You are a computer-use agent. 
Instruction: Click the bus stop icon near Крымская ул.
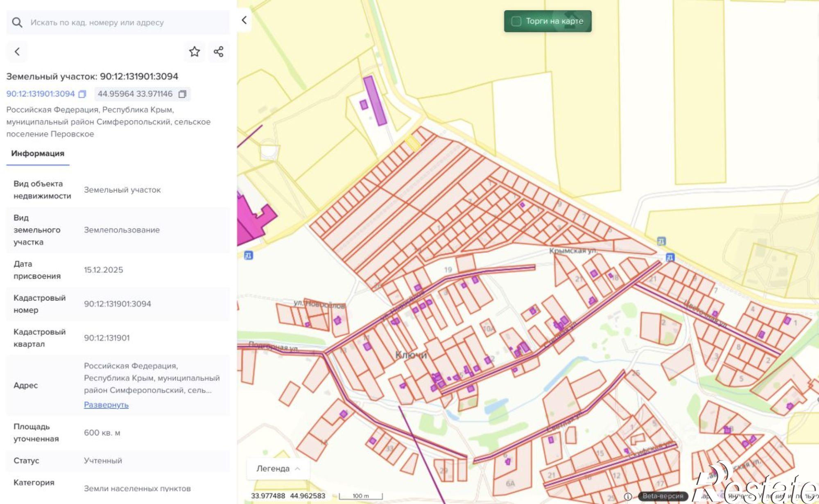(x=661, y=241)
